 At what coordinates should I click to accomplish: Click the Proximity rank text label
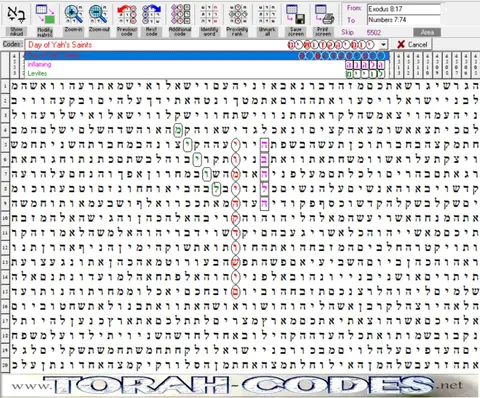click(237, 31)
